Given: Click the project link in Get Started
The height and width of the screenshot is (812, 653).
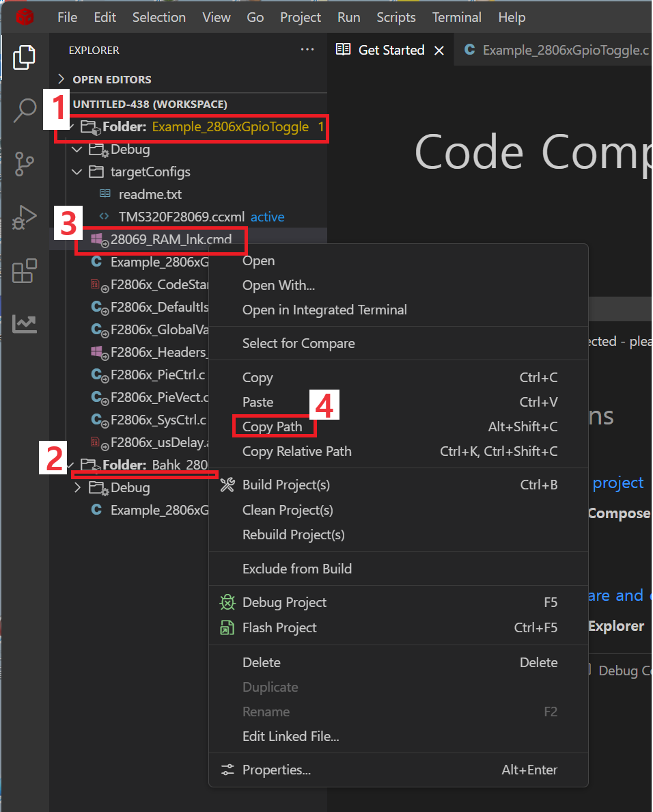Looking at the screenshot, I should coord(617,483).
